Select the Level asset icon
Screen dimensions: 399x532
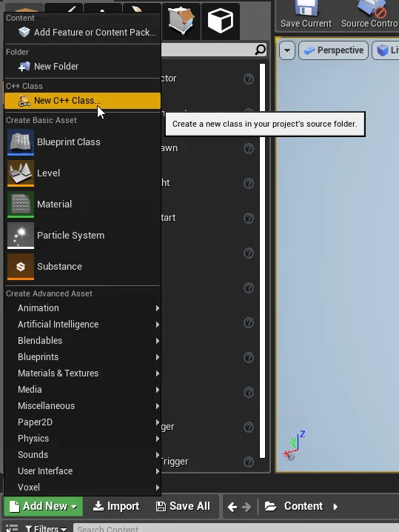pyautogui.click(x=21, y=173)
